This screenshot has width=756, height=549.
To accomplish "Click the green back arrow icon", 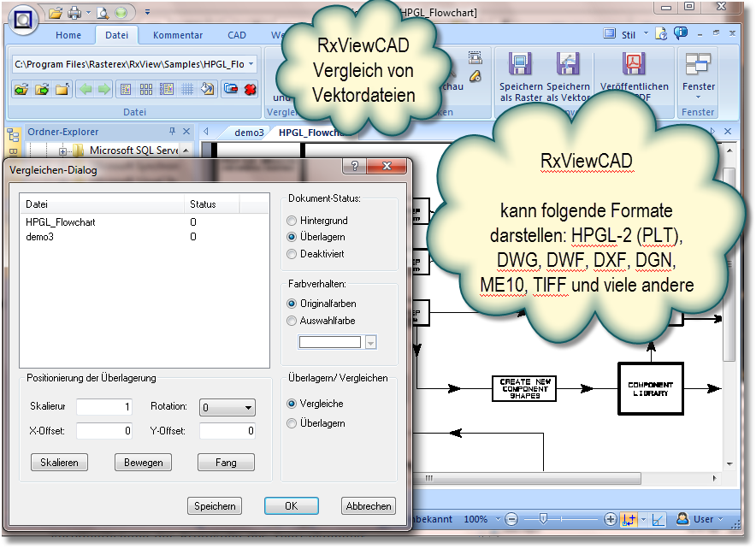I will coord(86,89).
